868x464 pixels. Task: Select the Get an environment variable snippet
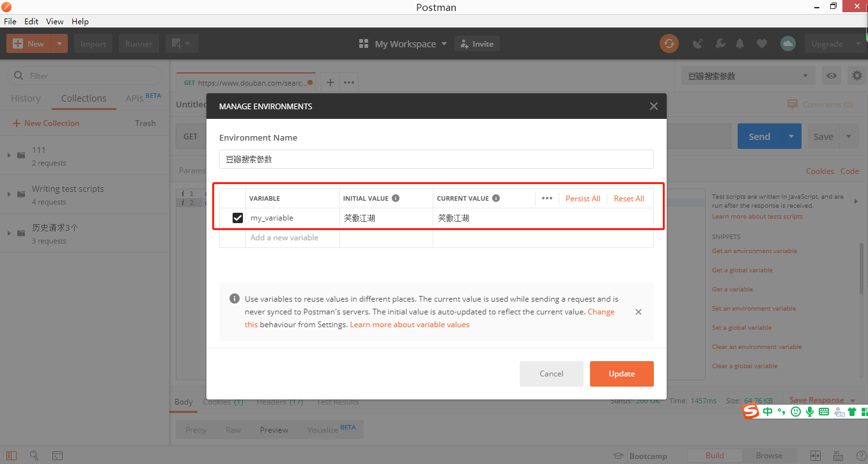coord(754,251)
